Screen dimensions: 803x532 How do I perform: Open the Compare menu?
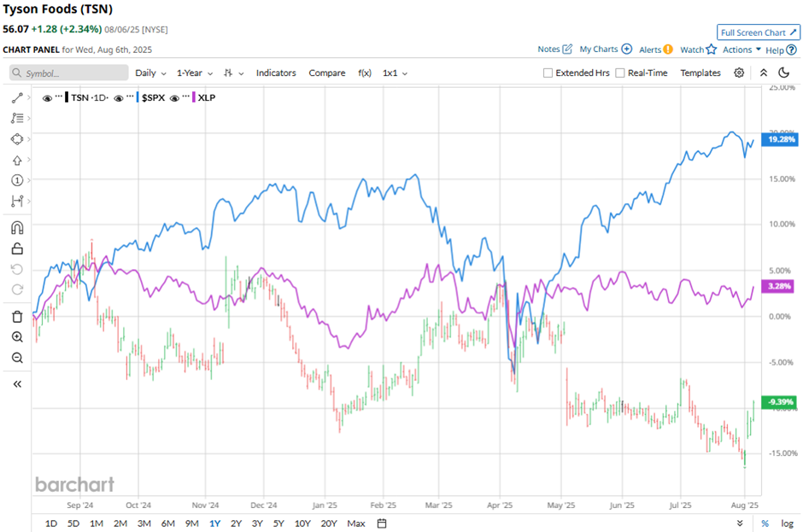[326, 73]
